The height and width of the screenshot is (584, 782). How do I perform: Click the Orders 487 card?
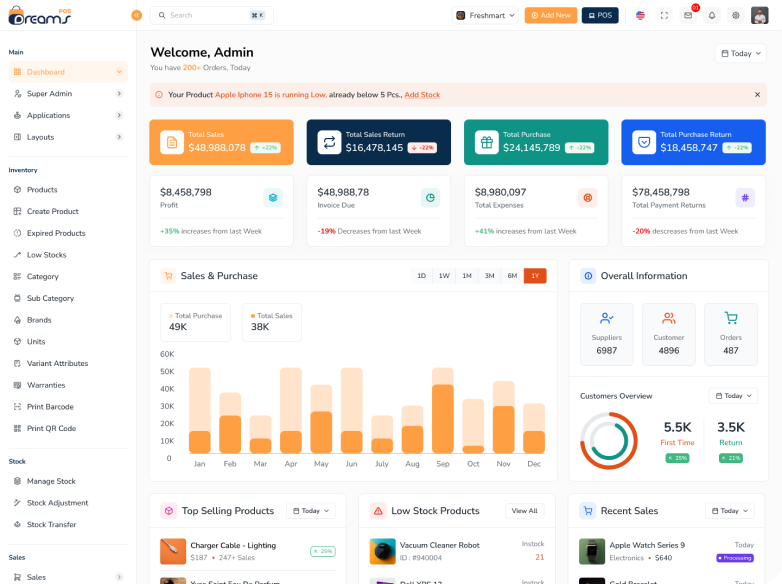pos(731,334)
